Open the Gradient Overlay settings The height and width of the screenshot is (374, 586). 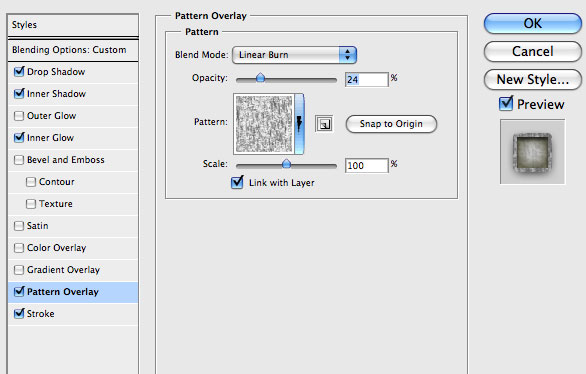pos(63,270)
